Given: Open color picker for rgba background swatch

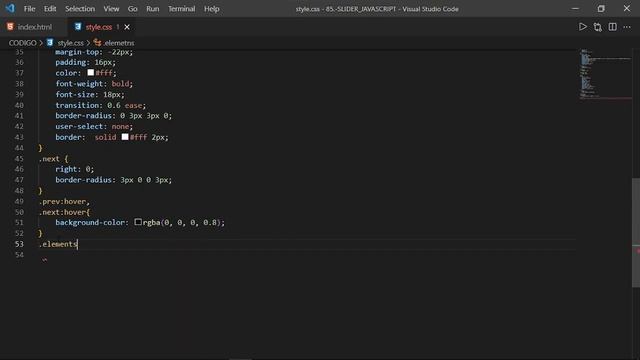Looking at the screenshot, I should 138,222.
